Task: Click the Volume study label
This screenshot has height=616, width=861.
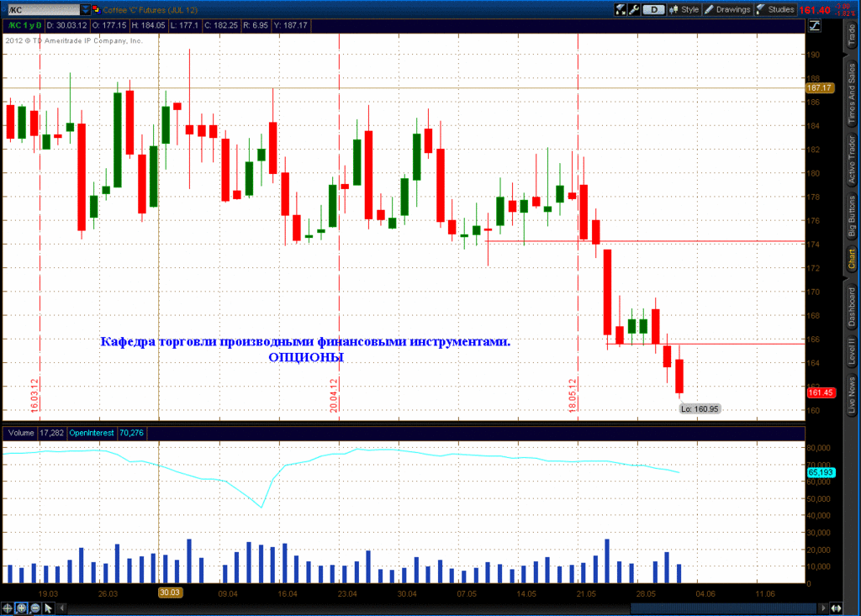Action: 21,433
